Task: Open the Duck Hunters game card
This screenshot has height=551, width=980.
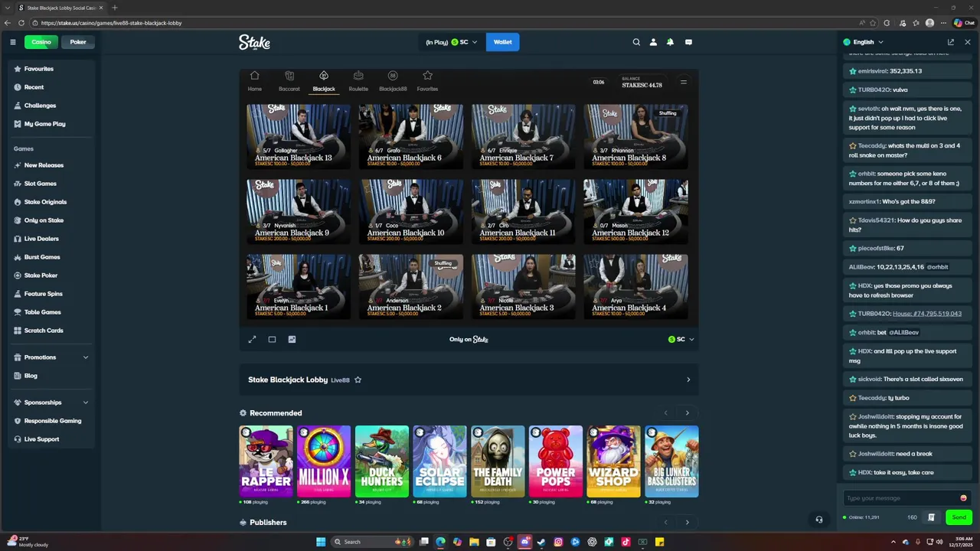Action: click(x=382, y=461)
